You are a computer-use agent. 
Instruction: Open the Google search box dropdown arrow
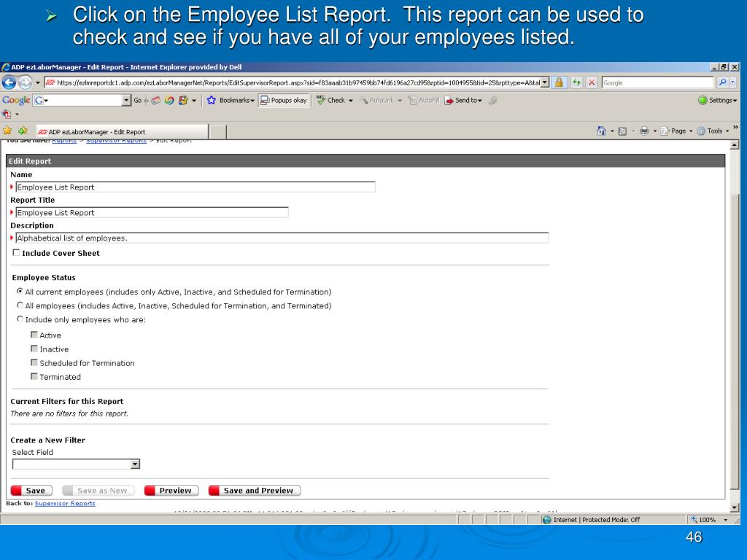click(x=126, y=100)
